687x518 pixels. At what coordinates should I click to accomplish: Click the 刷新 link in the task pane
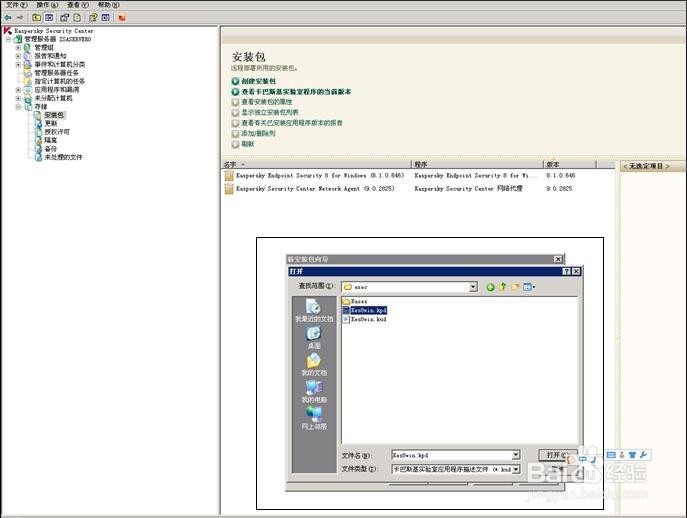(248, 144)
